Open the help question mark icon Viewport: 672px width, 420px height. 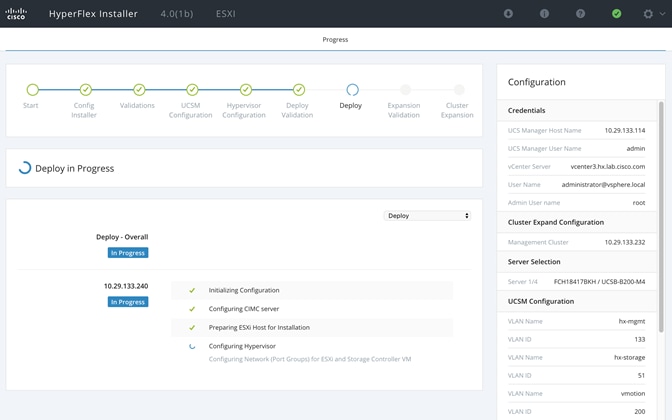pos(580,14)
